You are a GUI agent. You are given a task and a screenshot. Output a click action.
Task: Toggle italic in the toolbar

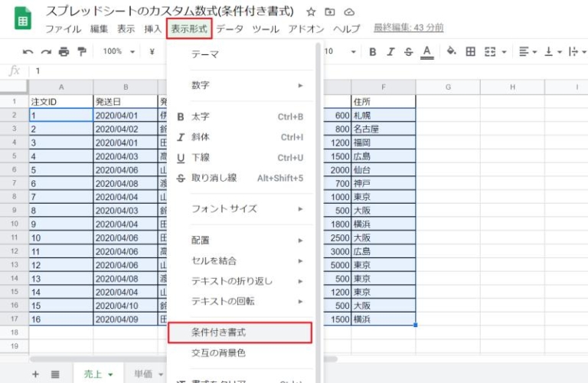tap(390, 52)
